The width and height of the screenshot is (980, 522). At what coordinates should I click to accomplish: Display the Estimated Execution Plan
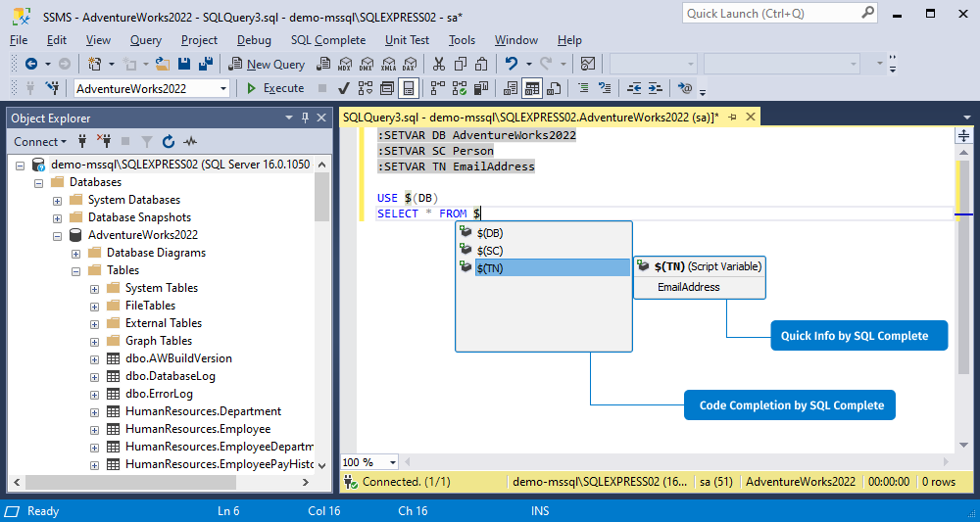pos(365,88)
